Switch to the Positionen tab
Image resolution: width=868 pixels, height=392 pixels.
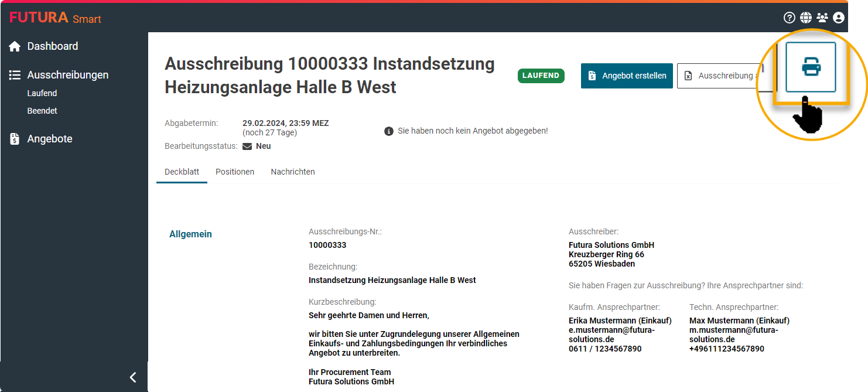click(235, 172)
